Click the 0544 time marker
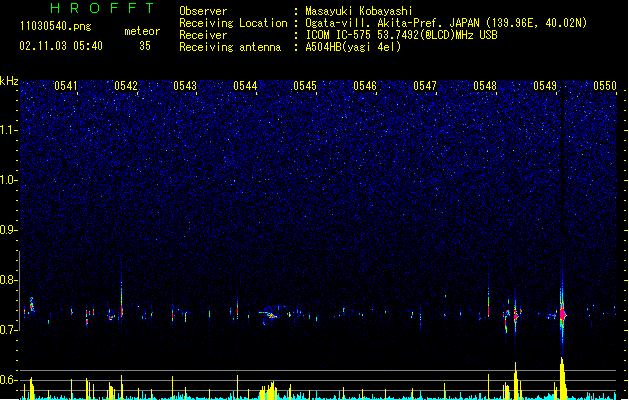629x400 pixels. coord(245,86)
